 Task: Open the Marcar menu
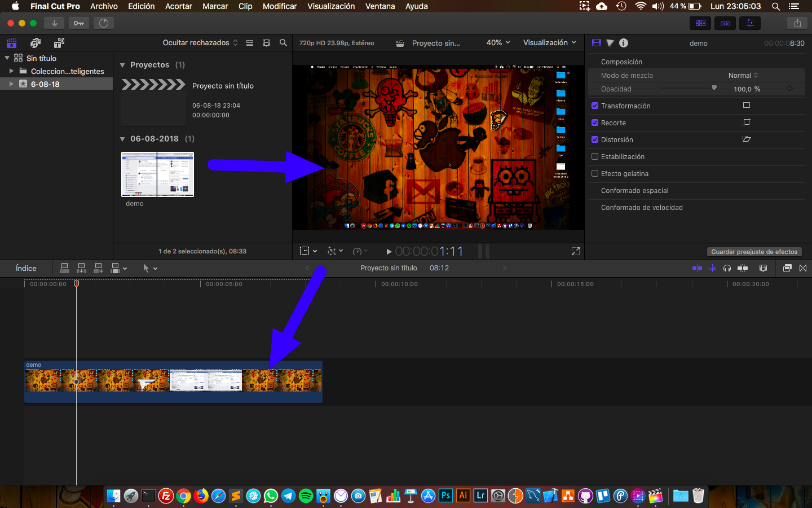(215, 6)
